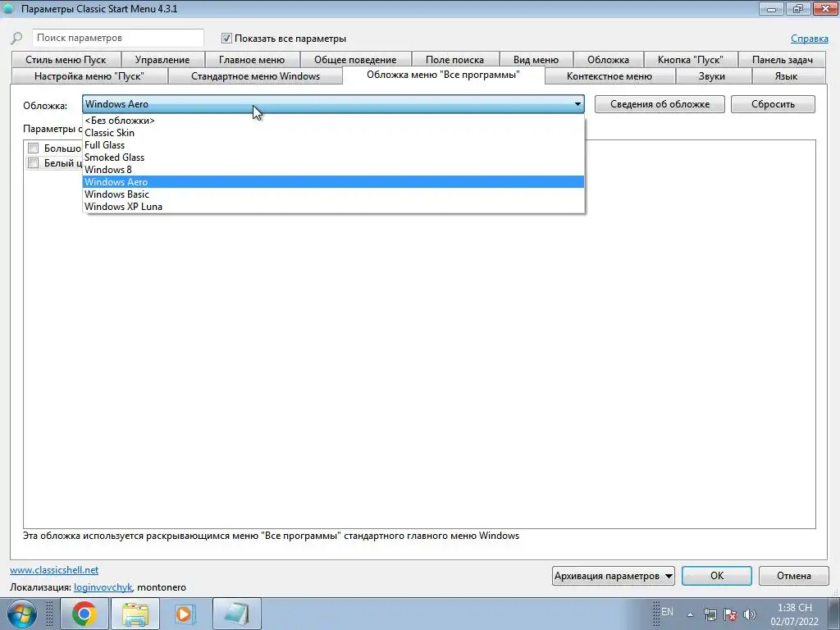The image size is (840, 630).
Task: Open the 'Обложка' tab
Action: click(608, 59)
